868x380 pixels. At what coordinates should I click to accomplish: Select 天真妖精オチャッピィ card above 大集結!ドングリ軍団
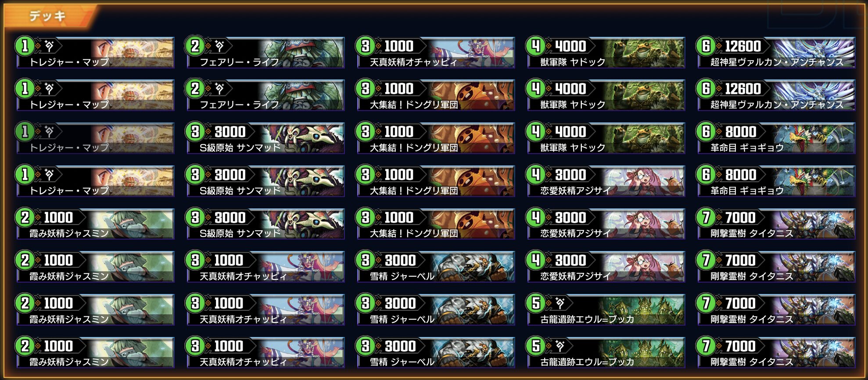pos(436,53)
